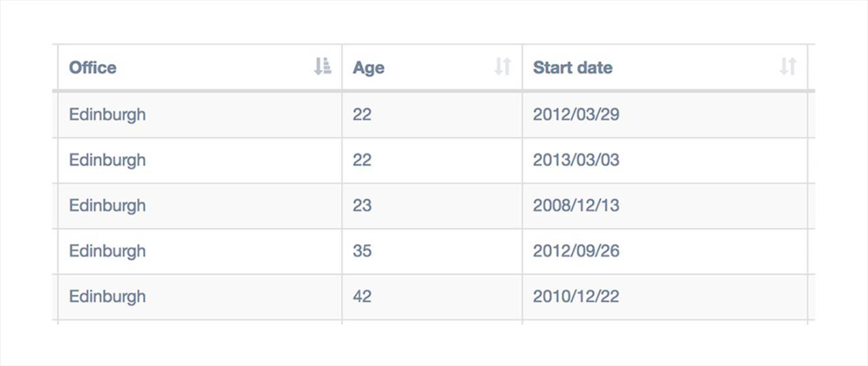The image size is (868, 366).
Task: Select the 2008/12/13 start date cell
Action: (x=665, y=206)
